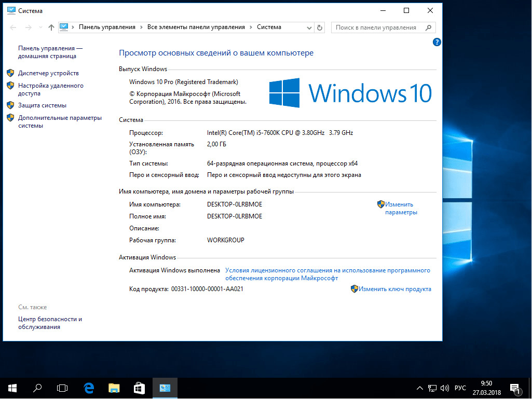The width and height of the screenshot is (532, 399).
Task: Open Task View from the taskbar
Action: pos(62,388)
